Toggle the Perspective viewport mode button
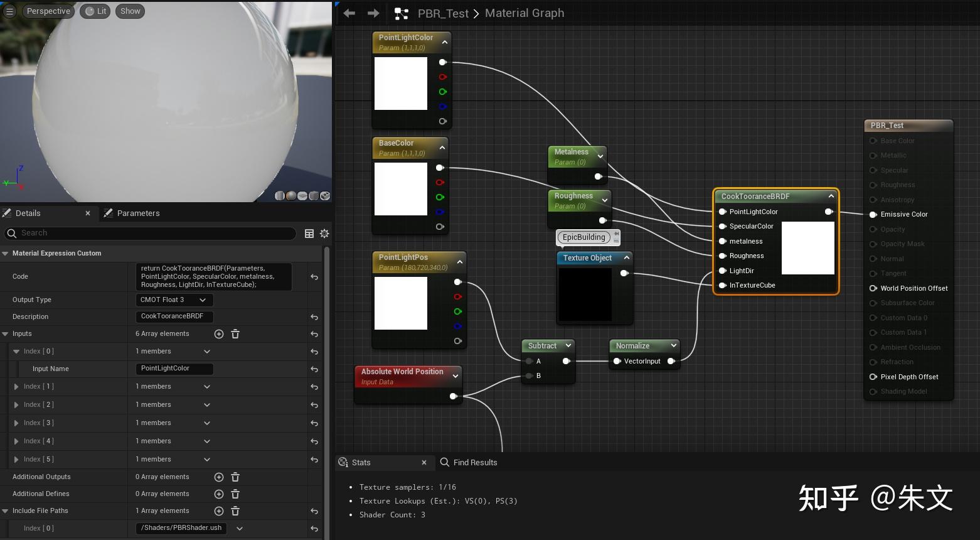This screenshot has height=540, width=980. pos(48,11)
